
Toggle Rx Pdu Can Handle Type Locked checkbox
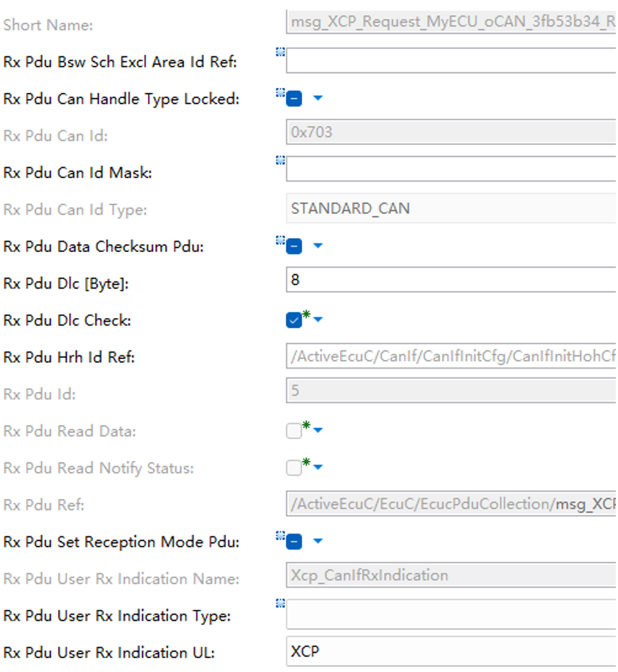point(294,99)
